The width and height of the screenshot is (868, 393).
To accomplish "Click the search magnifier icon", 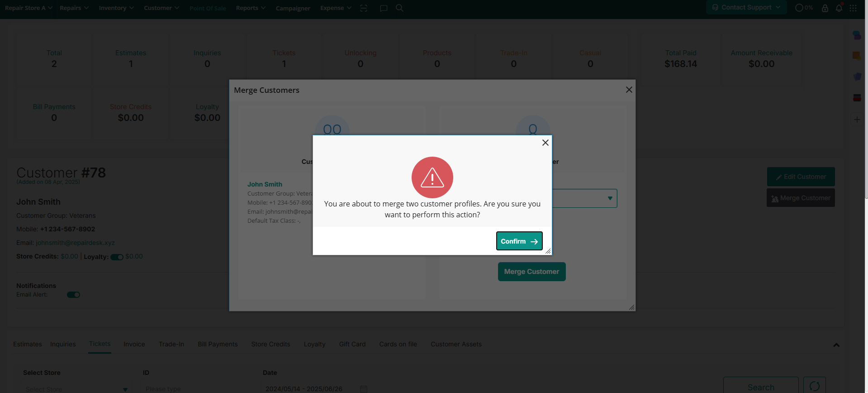I will tap(399, 8).
